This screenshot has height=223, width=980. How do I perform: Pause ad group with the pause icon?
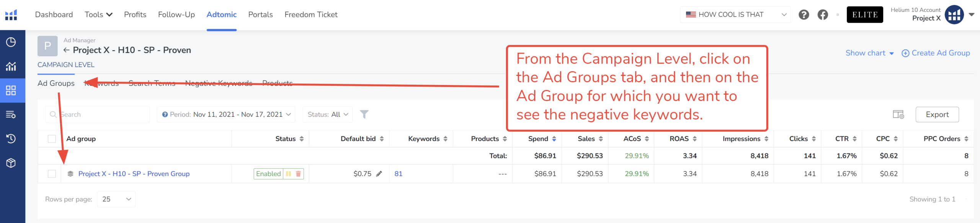(288, 174)
